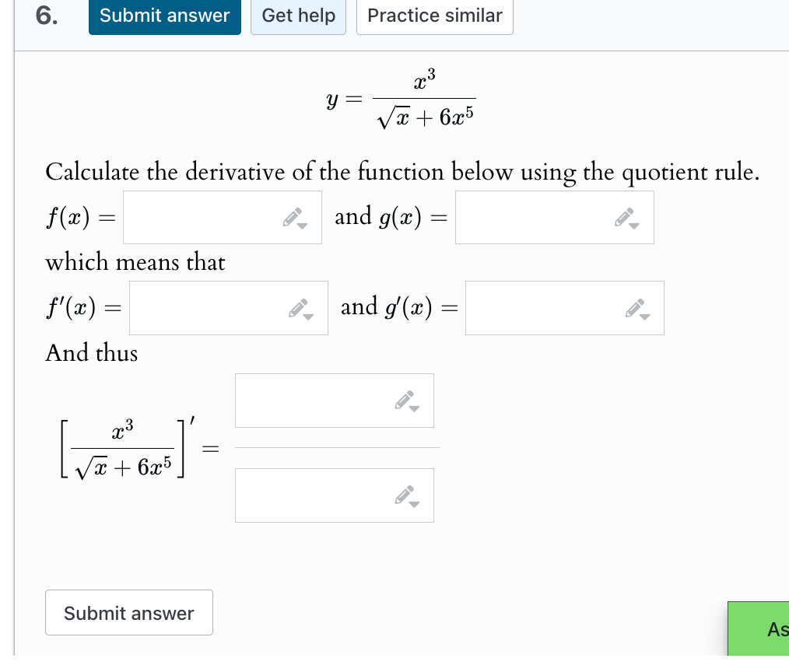Image resolution: width=789 pixels, height=672 pixels.
Task: Expand the chevron beside the denominator answer box
Action: click(x=415, y=503)
